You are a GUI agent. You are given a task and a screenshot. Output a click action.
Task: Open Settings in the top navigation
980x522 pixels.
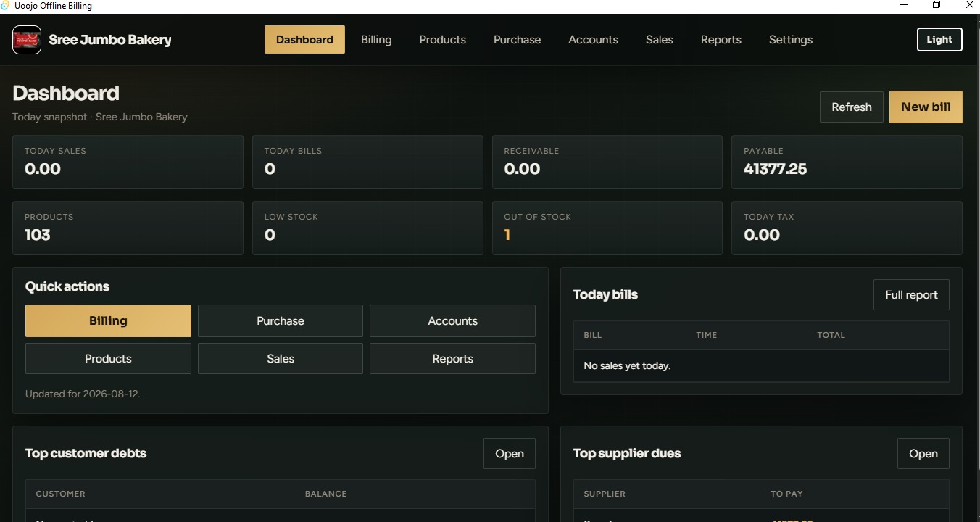point(790,40)
